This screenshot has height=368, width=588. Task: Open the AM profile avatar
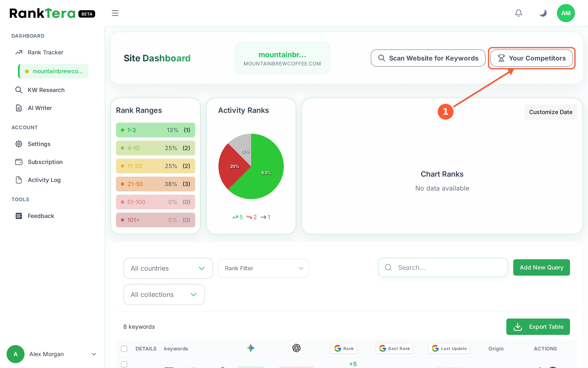pos(566,13)
